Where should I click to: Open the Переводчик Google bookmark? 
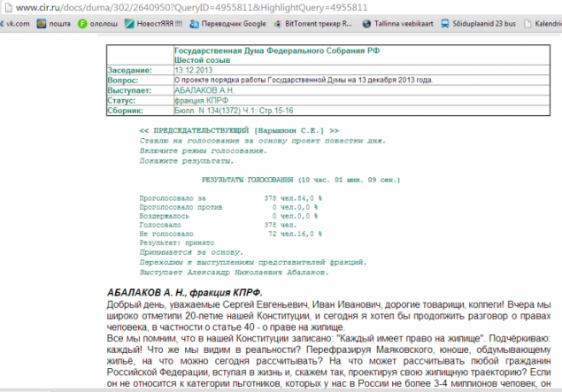point(227,24)
